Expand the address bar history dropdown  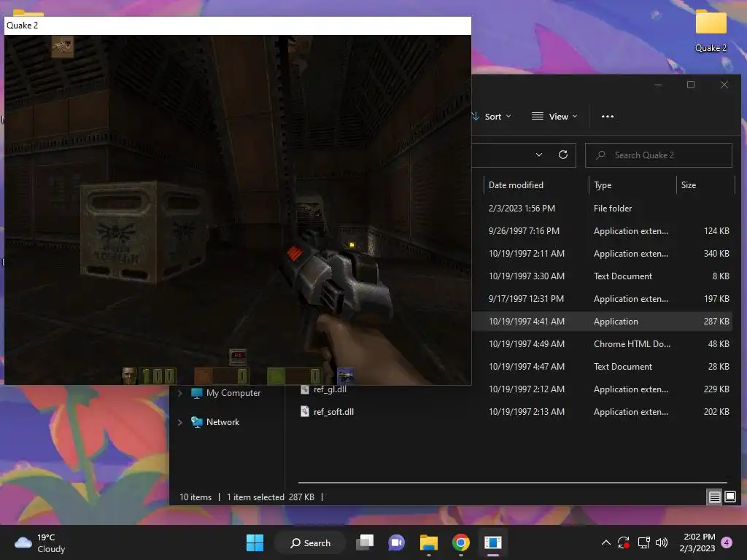pos(539,155)
